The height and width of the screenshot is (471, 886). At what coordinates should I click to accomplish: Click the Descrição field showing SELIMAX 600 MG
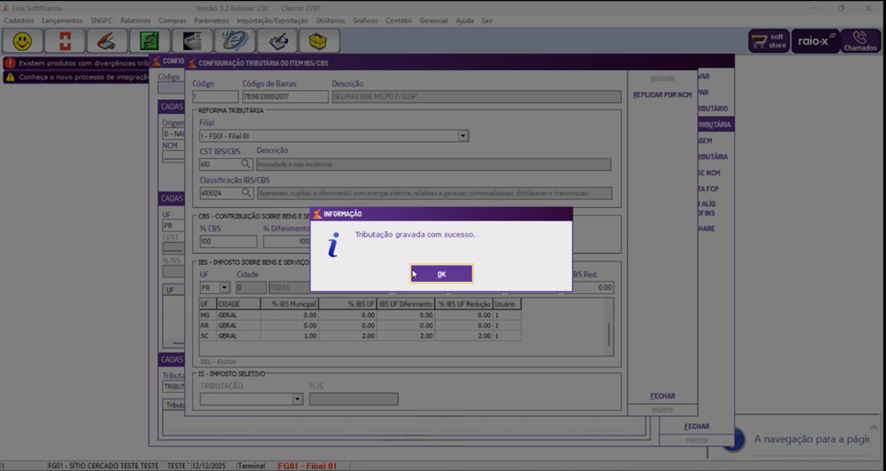[x=476, y=97]
